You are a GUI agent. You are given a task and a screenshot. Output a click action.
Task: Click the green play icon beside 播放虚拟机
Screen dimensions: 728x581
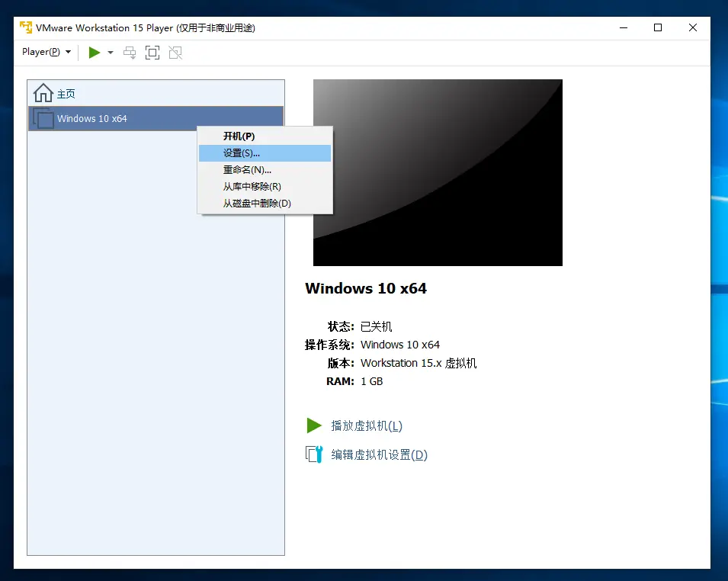click(314, 425)
